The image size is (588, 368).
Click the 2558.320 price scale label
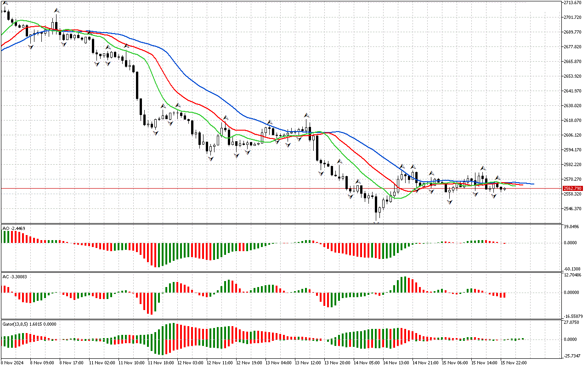click(x=573, y=194)
